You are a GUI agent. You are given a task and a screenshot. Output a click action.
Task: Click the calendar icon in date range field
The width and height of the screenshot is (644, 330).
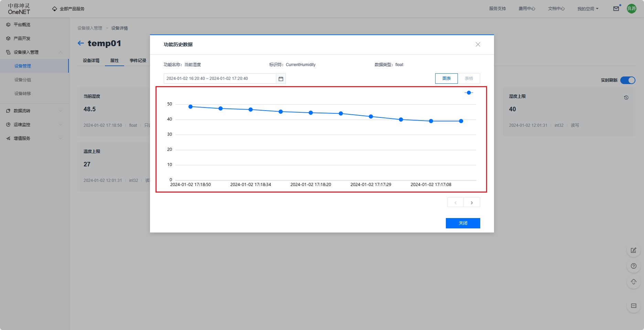[x=281, y=79]
